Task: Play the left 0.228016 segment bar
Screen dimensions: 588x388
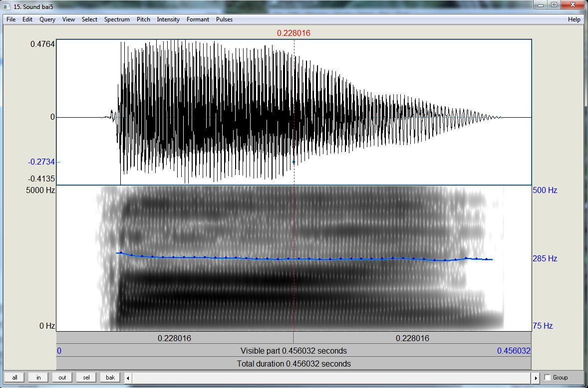Action: [x=175, y=338]
